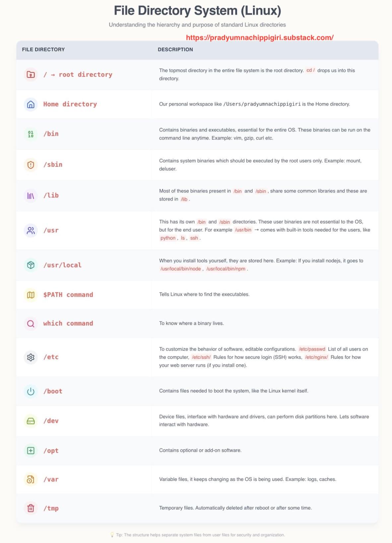Image resolution: width=392 pixels, height=543 pixels.
Task: Click the /bin binary digits icon
Action: coord(31,134)
